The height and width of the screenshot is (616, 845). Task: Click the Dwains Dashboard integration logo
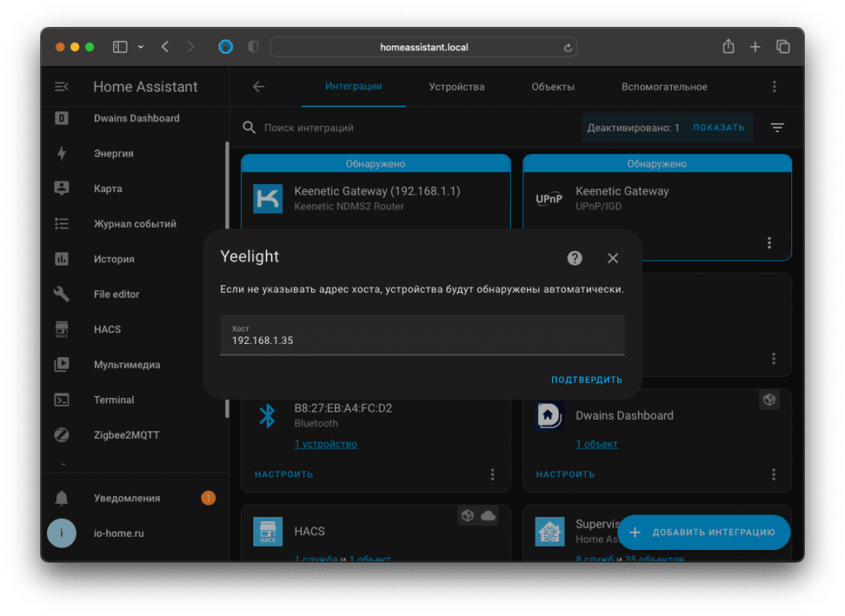pos(550,416)
